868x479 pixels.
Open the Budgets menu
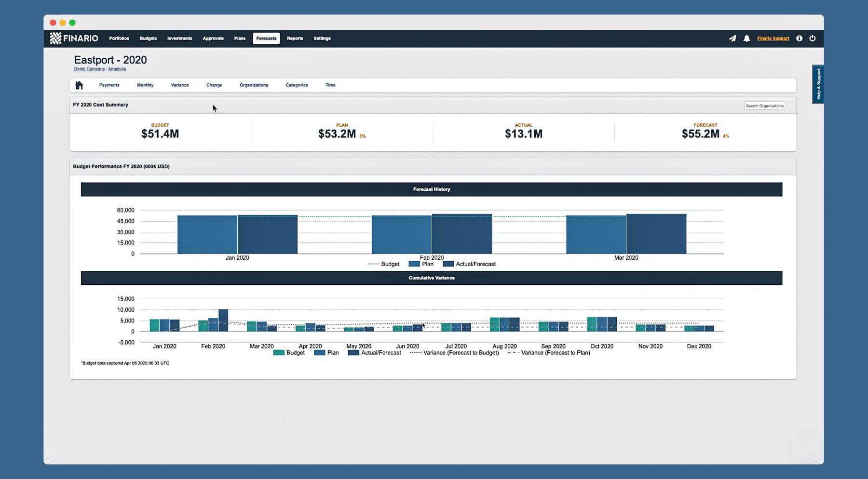point(148,38)
